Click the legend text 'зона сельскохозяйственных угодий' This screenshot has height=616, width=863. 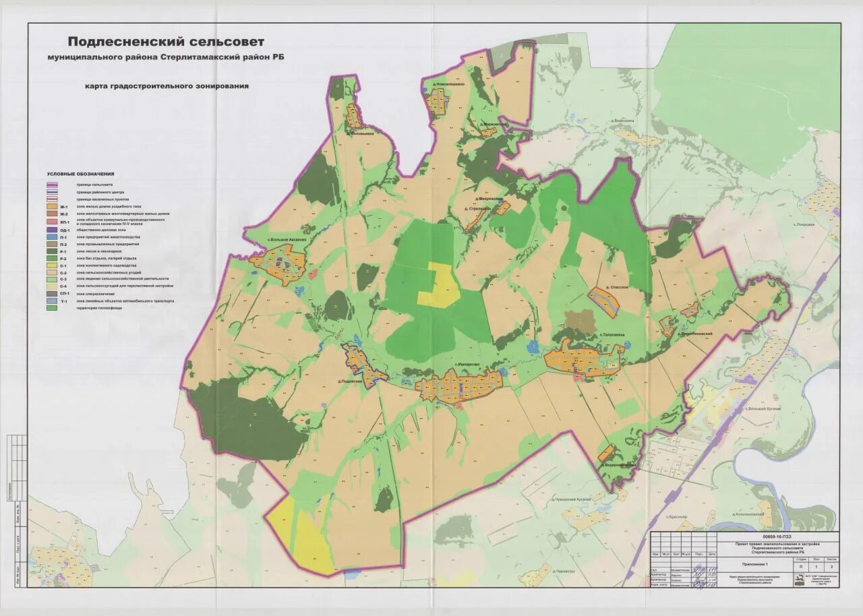click(109, 272)
